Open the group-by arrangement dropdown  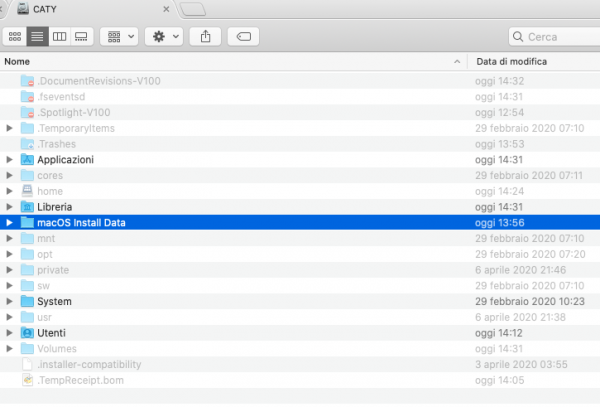pos(119,37)
